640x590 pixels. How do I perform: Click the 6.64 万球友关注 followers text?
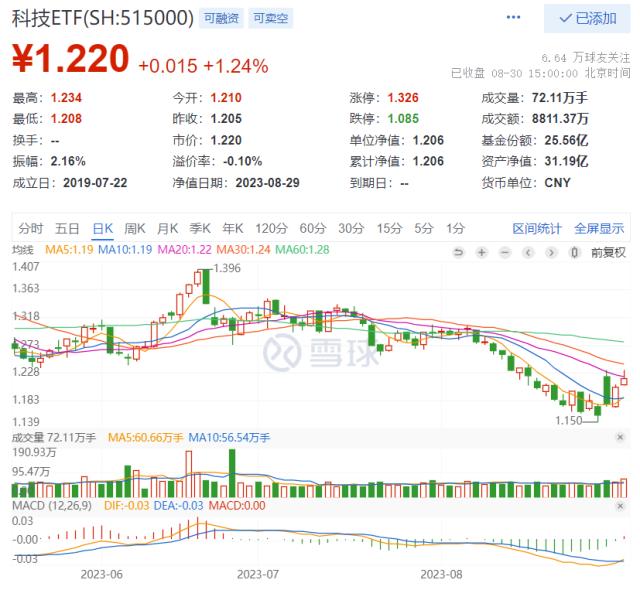pos(586,58)
